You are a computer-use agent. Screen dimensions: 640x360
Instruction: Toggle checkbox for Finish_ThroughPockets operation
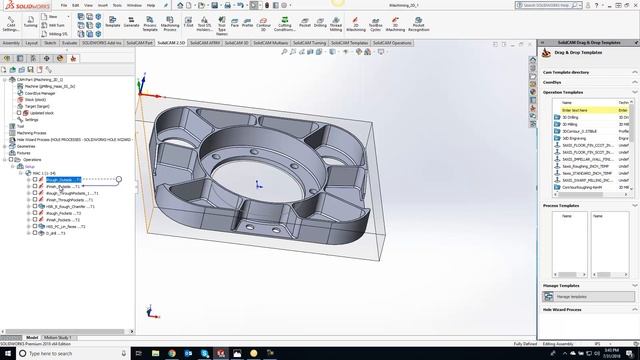coord(35,200)
